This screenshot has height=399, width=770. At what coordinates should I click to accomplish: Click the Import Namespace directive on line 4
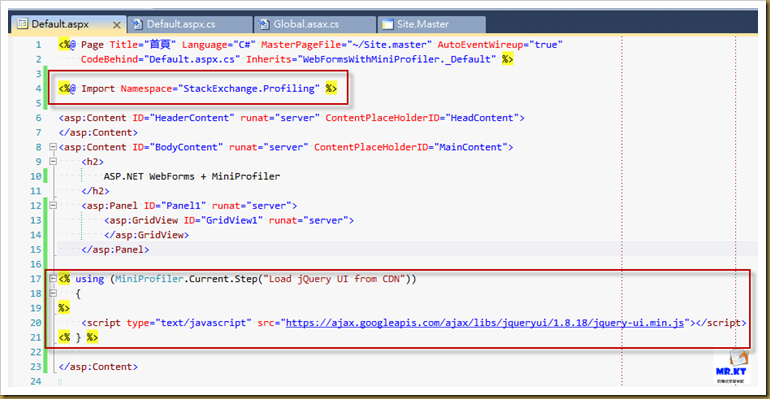coord(198,88)
